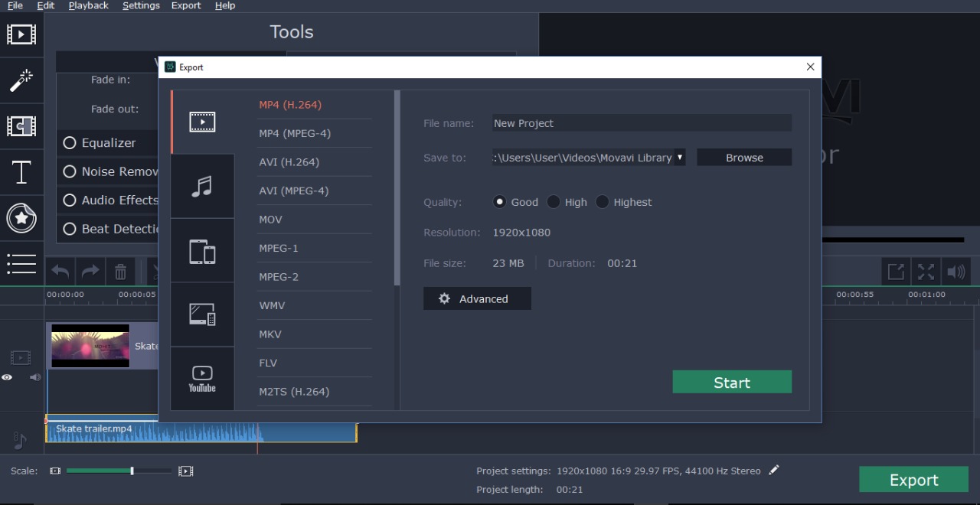Click the trash icon to delete clip
Image resolution: width=980 pixels, height=505 pixels.
[120, 271]
